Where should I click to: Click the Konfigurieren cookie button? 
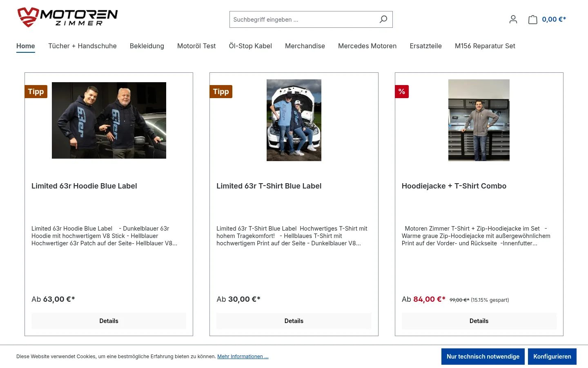point(552,357)
